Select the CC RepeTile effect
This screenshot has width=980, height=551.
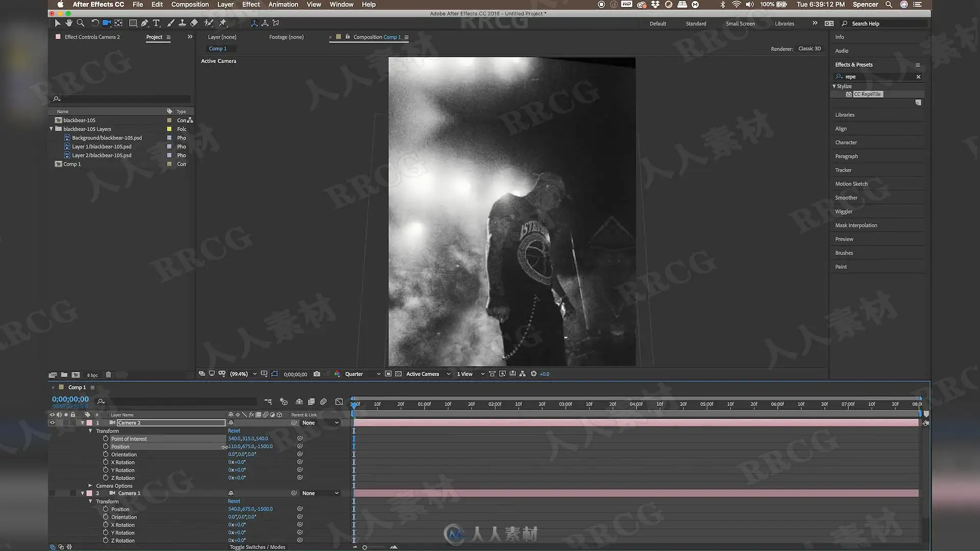(867, 94)
